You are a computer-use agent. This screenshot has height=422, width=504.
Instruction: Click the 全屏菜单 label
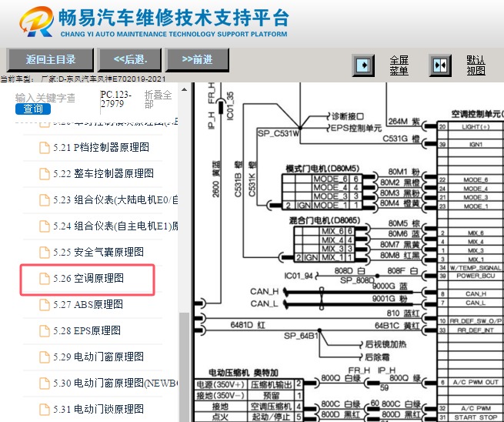(399, 65)
